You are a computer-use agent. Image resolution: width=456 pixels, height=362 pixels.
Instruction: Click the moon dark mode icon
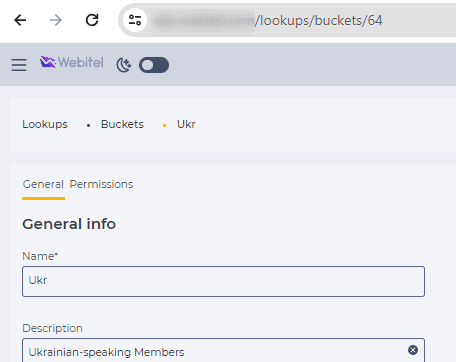[x=124, y=65]
